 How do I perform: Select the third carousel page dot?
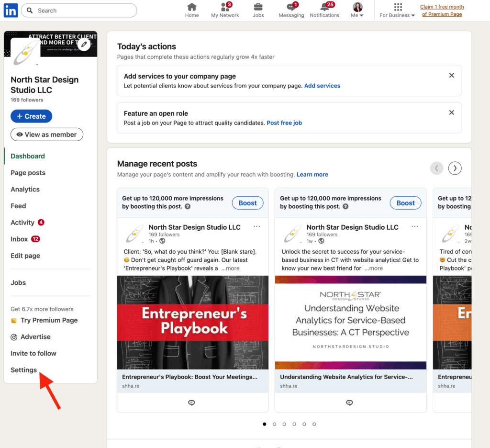click(284, 424)
